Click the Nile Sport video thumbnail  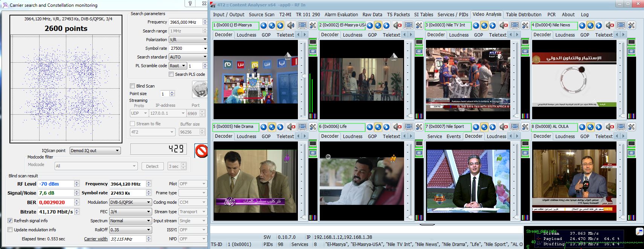468,180
